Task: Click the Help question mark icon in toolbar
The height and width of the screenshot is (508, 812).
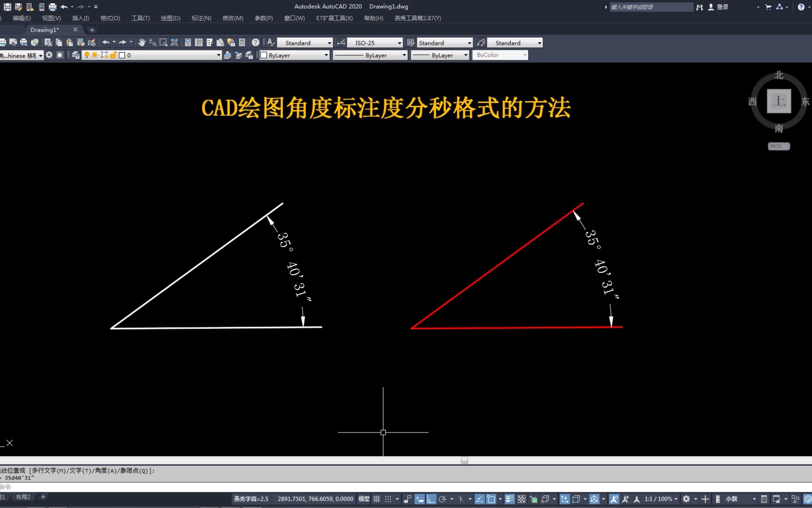Action: tap(255, 42)
